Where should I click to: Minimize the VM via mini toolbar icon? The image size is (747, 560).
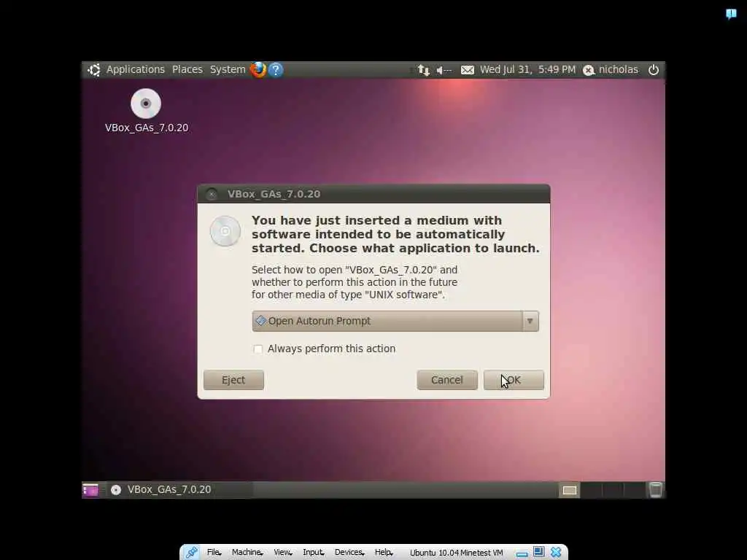[x=522, y=554]
